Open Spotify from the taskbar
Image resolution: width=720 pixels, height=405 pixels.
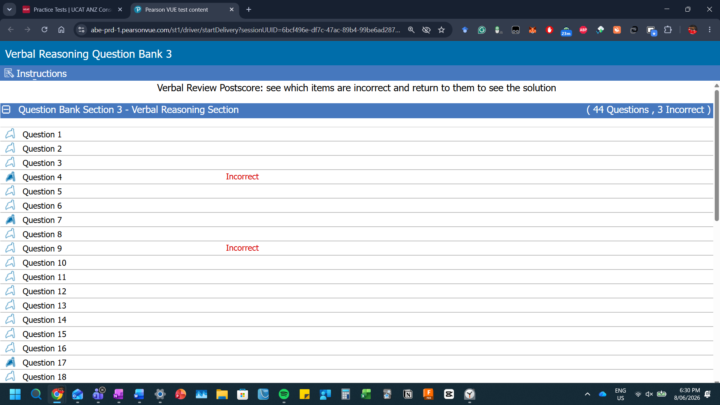click(x=284, y=394)
